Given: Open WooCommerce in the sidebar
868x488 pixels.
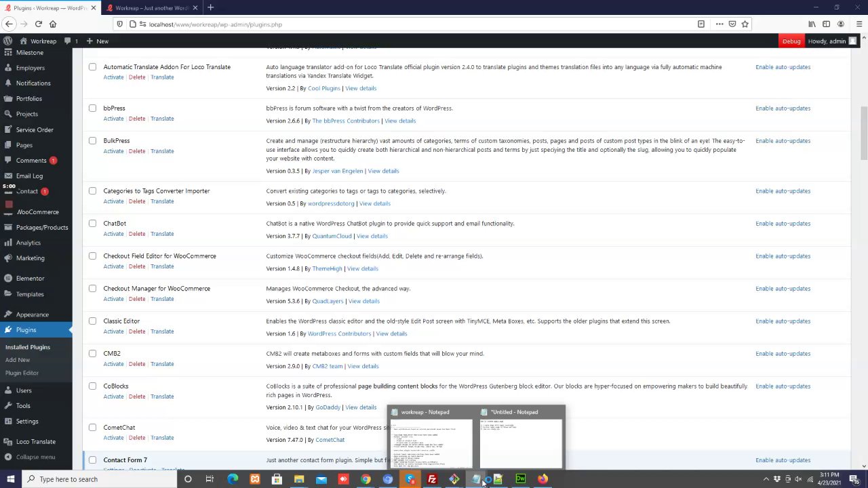Looking at the screenshot, I should coord(36,211).
